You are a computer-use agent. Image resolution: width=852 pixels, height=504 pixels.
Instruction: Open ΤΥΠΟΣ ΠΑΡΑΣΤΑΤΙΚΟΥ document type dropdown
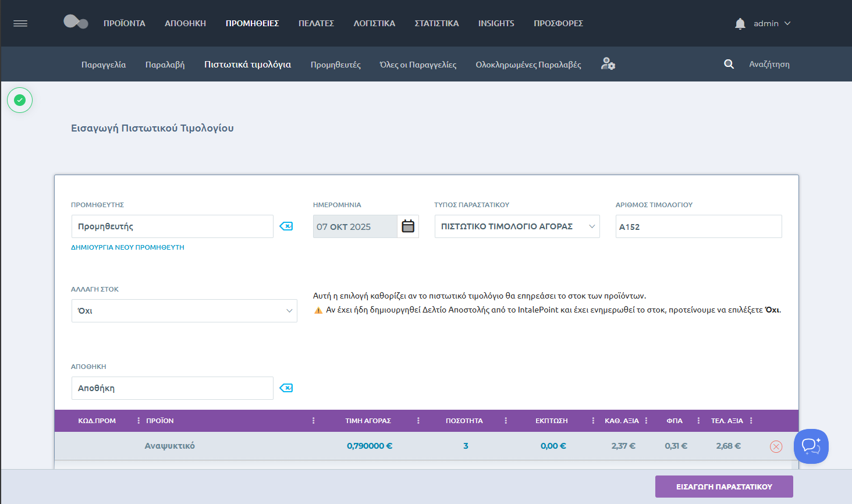[x=517, y=226]
